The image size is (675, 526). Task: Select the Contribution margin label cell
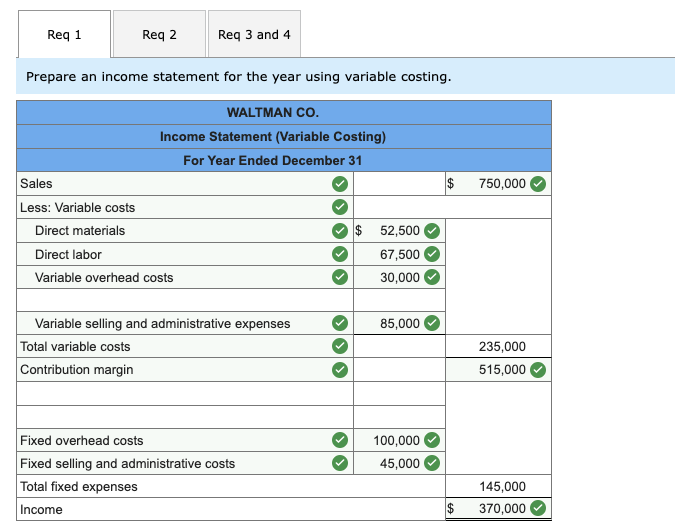185,369
